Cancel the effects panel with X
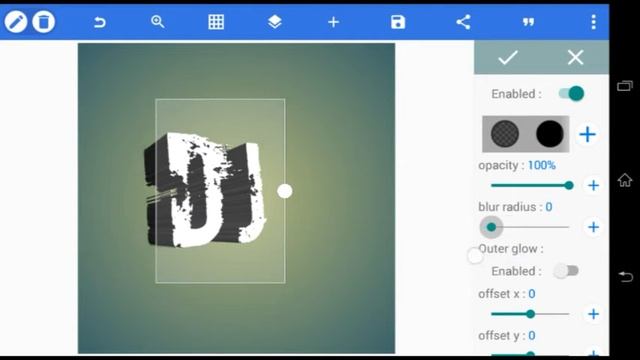640x360 pixels. click(x=576, y=58)
